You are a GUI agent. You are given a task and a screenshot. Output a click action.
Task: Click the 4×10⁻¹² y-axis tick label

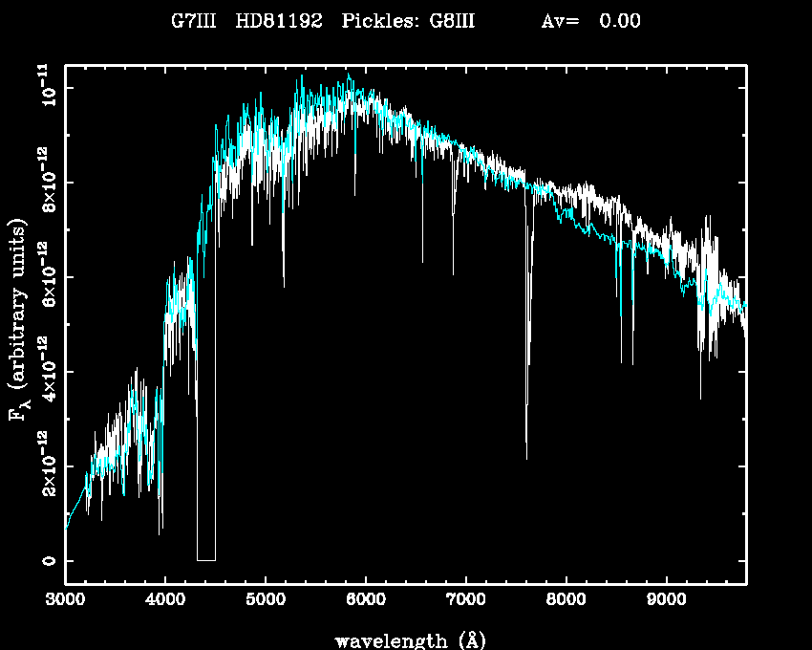44,370
